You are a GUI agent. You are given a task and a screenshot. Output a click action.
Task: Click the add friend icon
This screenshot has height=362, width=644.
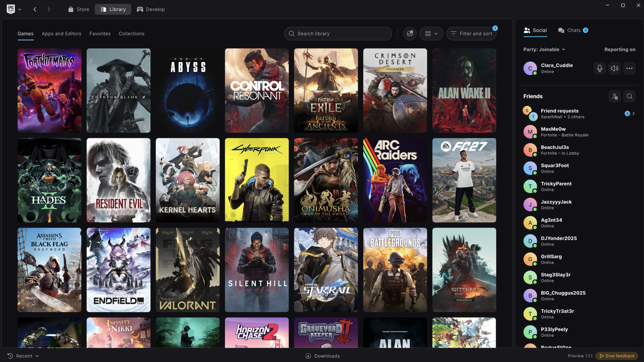point(615,96)
